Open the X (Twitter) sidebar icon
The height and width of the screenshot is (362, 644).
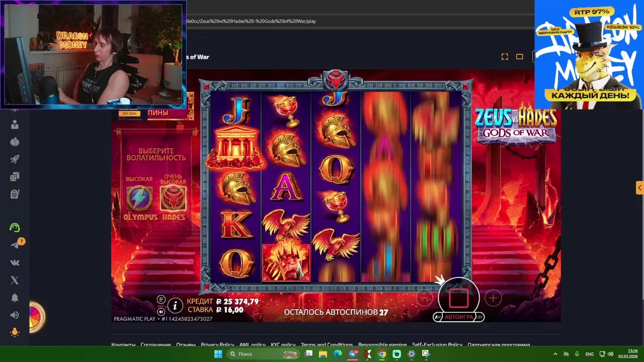click(x=15, y=280)
